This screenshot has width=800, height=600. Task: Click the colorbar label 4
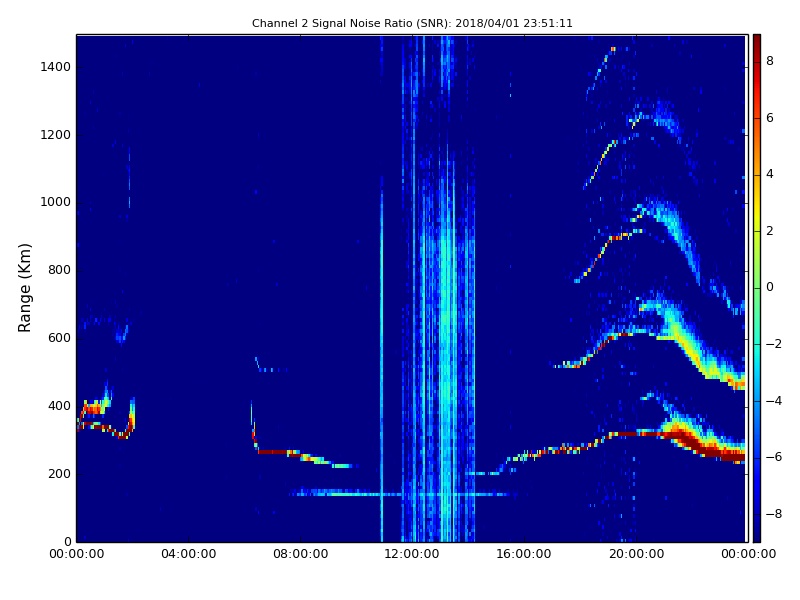point(770,174)
